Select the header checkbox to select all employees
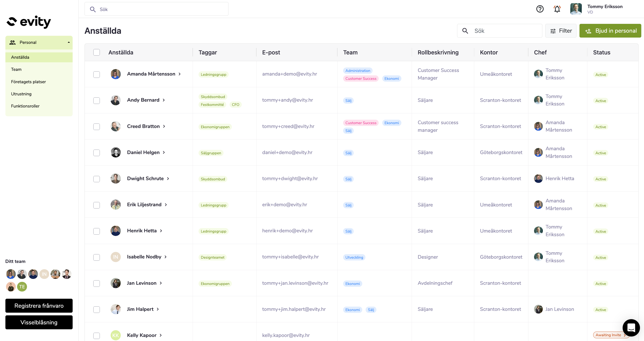This screenshot has height=341, width=644. [96, 52]
